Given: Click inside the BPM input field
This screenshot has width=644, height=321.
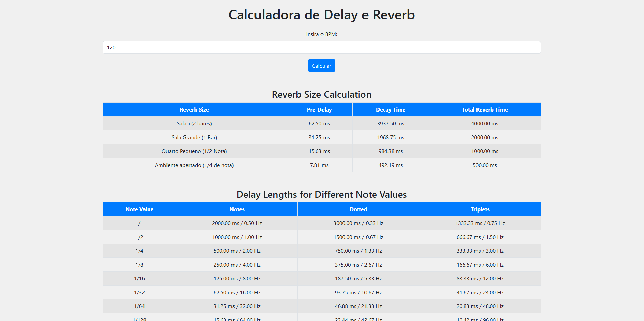Looking at the screenshot, I should coord(321,47).
